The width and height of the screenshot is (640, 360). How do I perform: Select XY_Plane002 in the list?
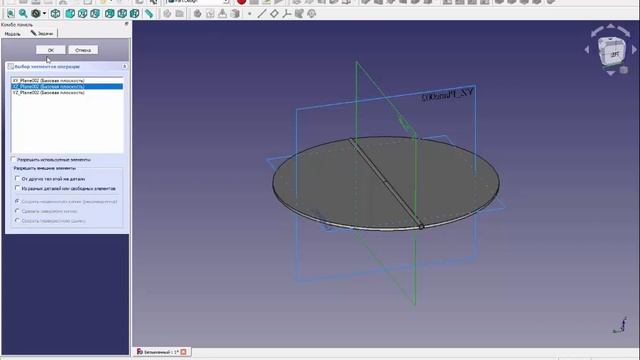point(67,81)
